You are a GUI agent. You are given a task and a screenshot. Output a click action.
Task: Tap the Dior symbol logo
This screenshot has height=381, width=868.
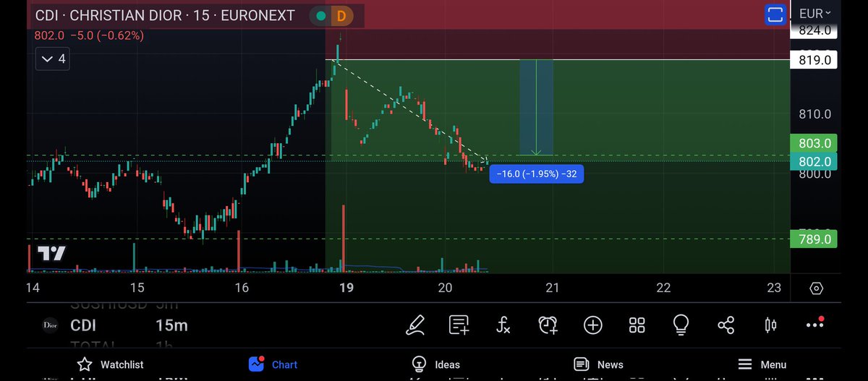point(51,326)
